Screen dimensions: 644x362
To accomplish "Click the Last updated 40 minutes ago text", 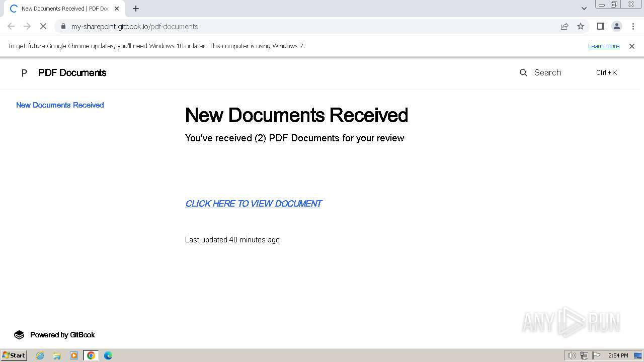I will pyautogui.click(x=232, y=240).
